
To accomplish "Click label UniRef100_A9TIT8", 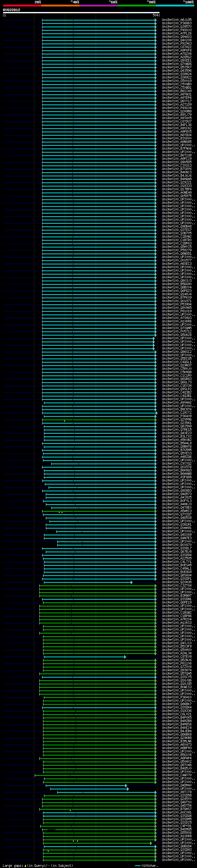I will point(177,792).
